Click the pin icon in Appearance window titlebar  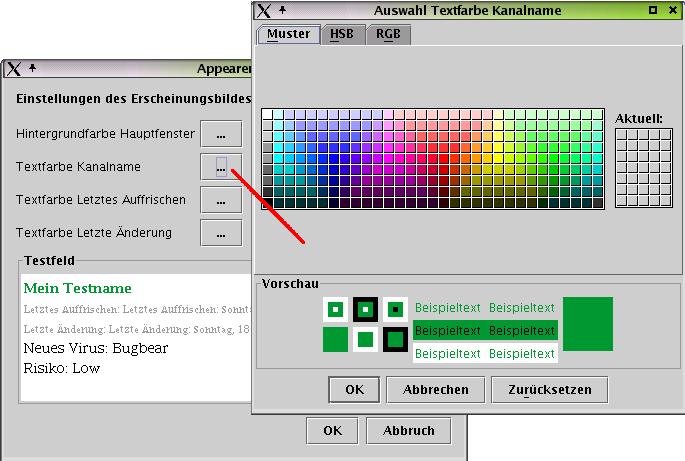tap(33, 69)
